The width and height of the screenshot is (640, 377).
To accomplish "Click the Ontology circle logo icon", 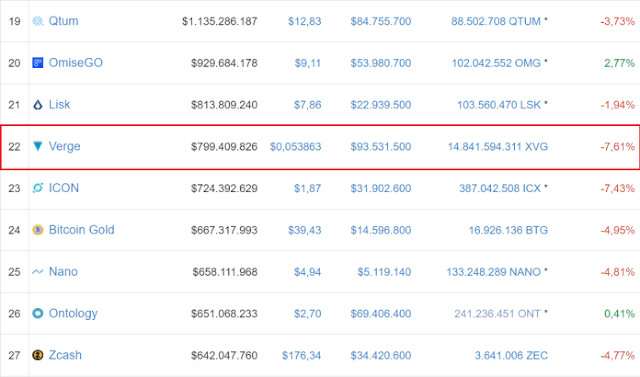I will coord(38,313).
